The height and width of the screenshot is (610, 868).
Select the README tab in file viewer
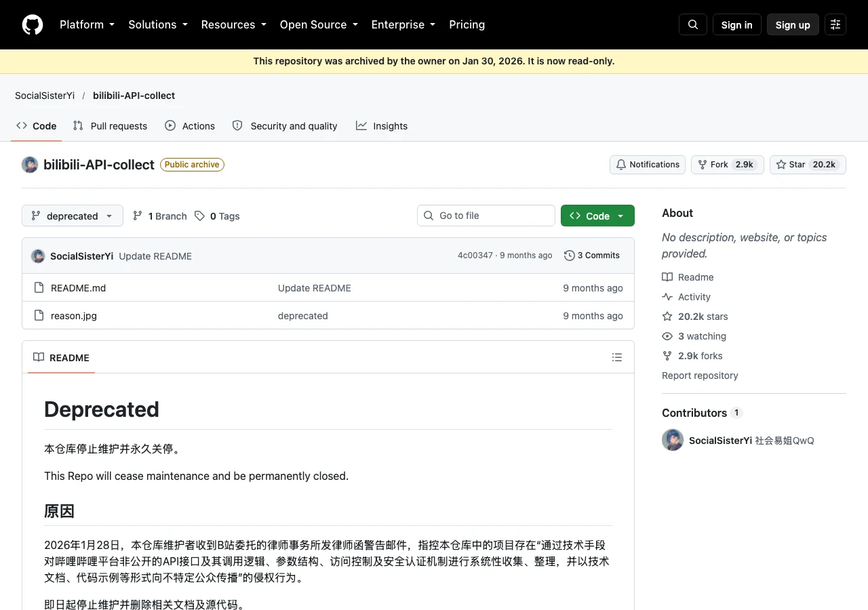tap(62, 357)
